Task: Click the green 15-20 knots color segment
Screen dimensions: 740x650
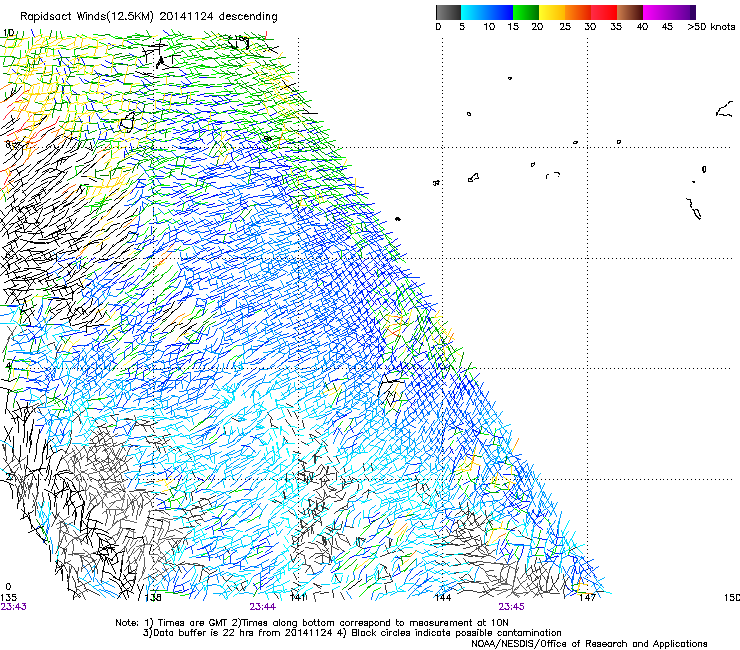Action: [526, 12]
